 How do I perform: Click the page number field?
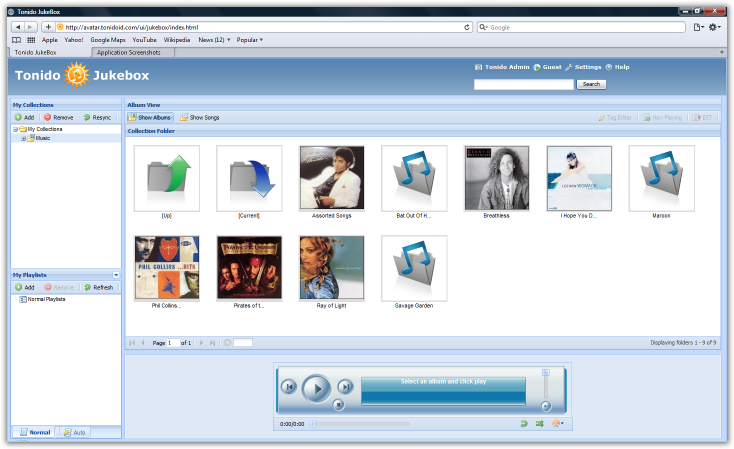coord(173,343)
